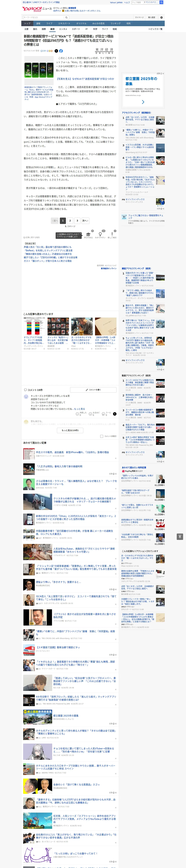Open フェイクに騙されない 情報習慣をチェック link

click(x=145, y=217)
